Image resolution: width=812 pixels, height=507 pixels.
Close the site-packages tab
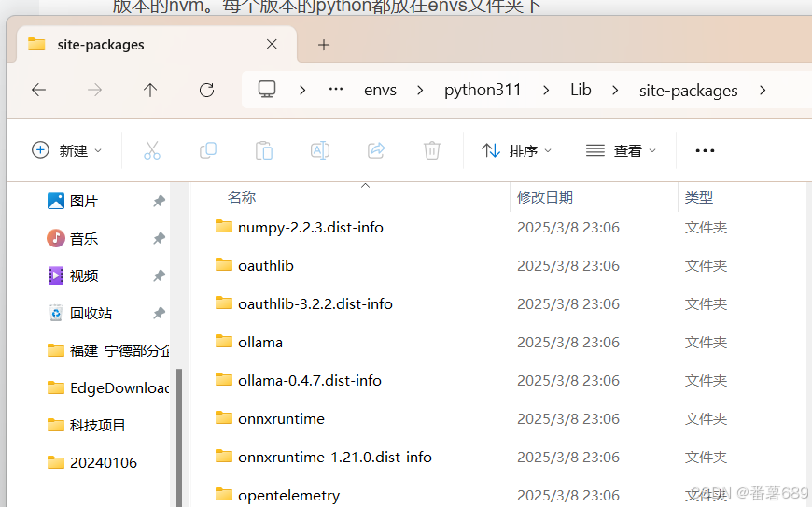point(272,45)
